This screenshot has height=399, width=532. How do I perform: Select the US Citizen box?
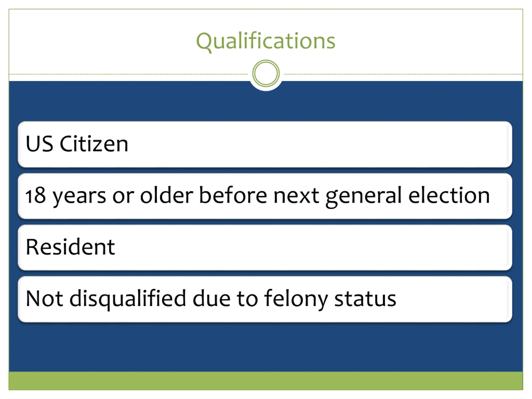click(x=265, y=144)
